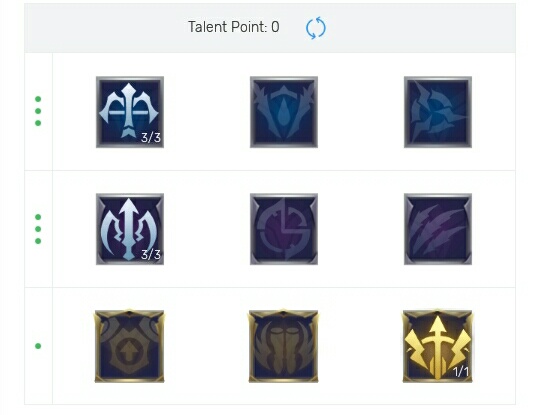Click the 3/3 counter on the first-row trident
The image size is (535, 415).
(x=151, y=138)
